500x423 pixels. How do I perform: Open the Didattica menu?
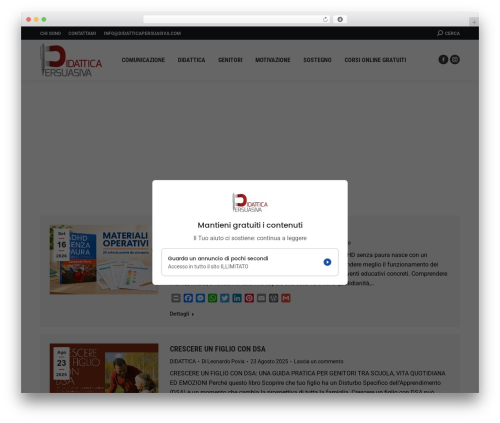pos(191,60)
